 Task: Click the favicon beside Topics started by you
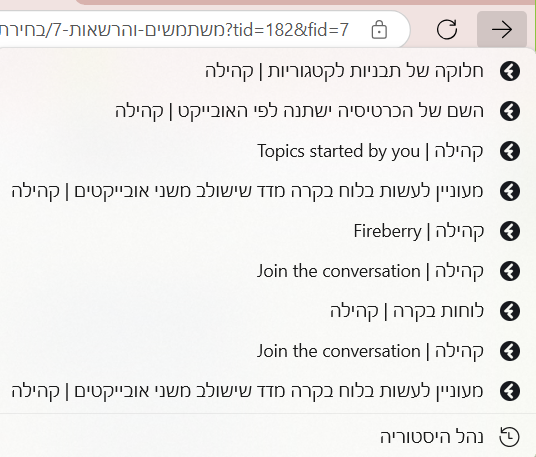pos(510,151)
